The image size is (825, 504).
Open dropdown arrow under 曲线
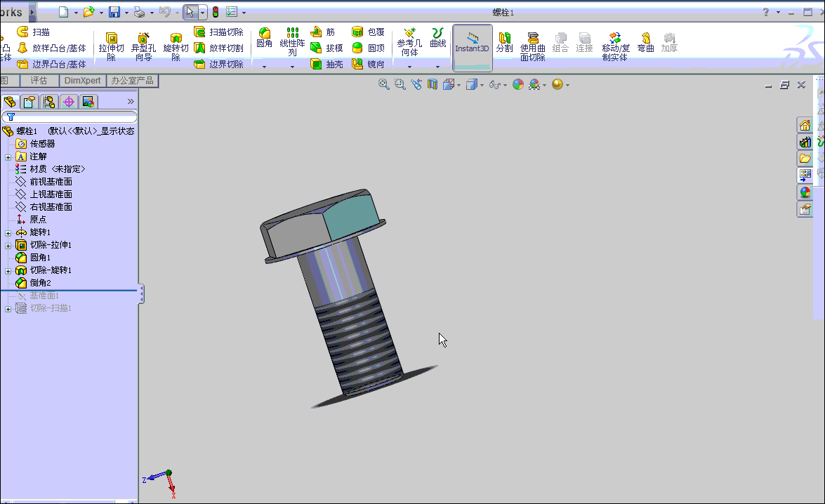[x=437, y=67]
